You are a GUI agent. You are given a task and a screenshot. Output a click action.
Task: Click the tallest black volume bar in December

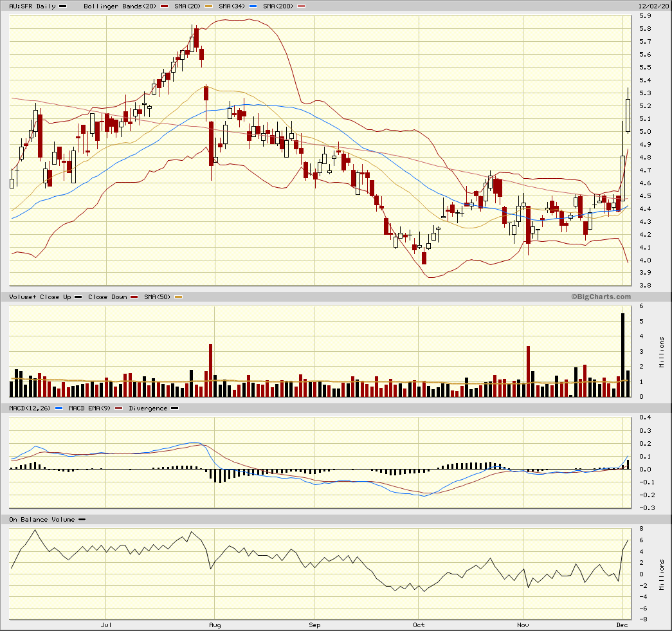point(622,355)
